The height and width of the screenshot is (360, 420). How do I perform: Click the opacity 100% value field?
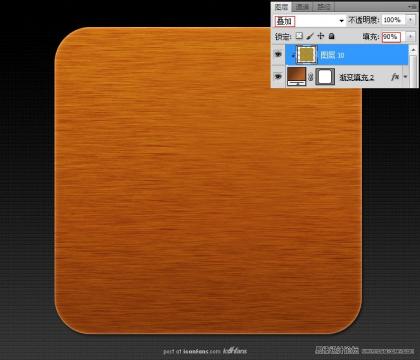pos(393,20)
